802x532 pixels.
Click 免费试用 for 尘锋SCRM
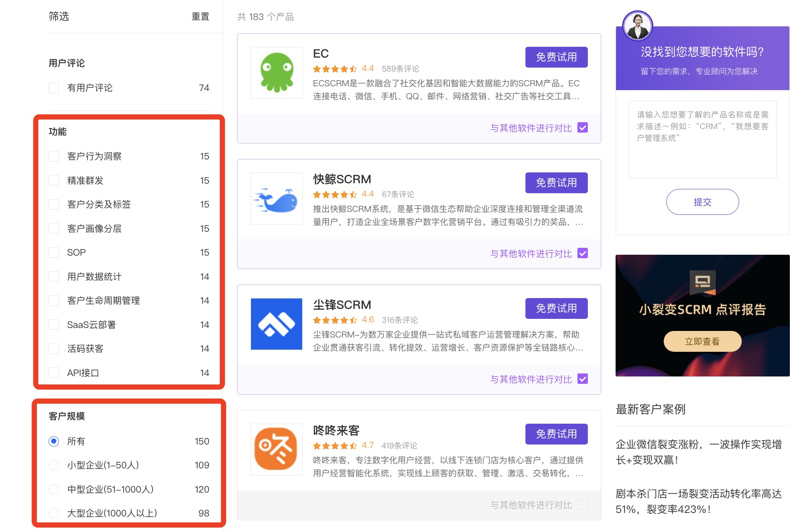pyautogui.click(x=556, y=308)
